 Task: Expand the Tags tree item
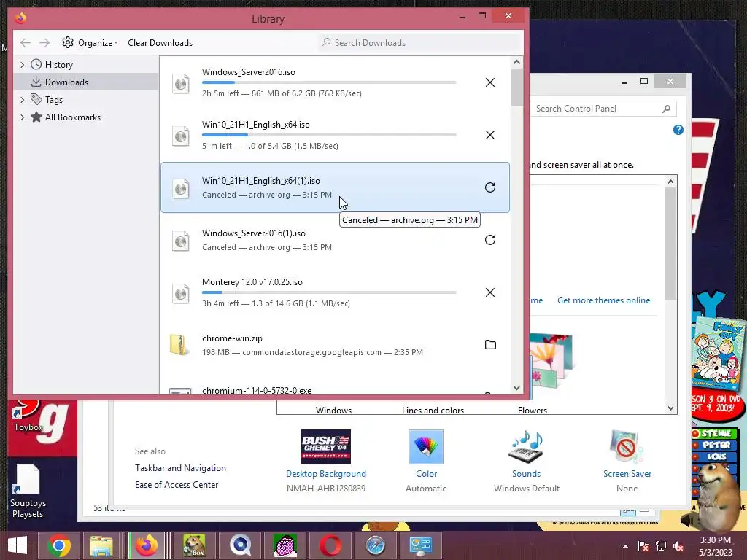coord(22,99)
